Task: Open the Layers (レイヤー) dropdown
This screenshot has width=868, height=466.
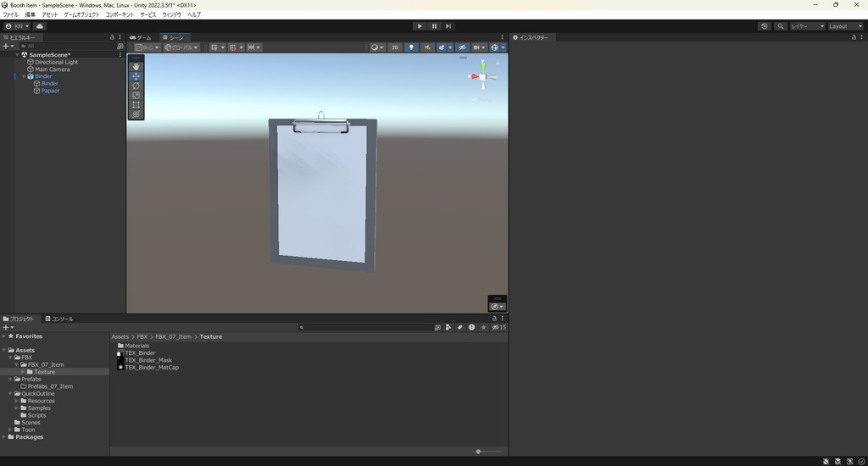Action: pyautogui.click(x=807, y=26)
